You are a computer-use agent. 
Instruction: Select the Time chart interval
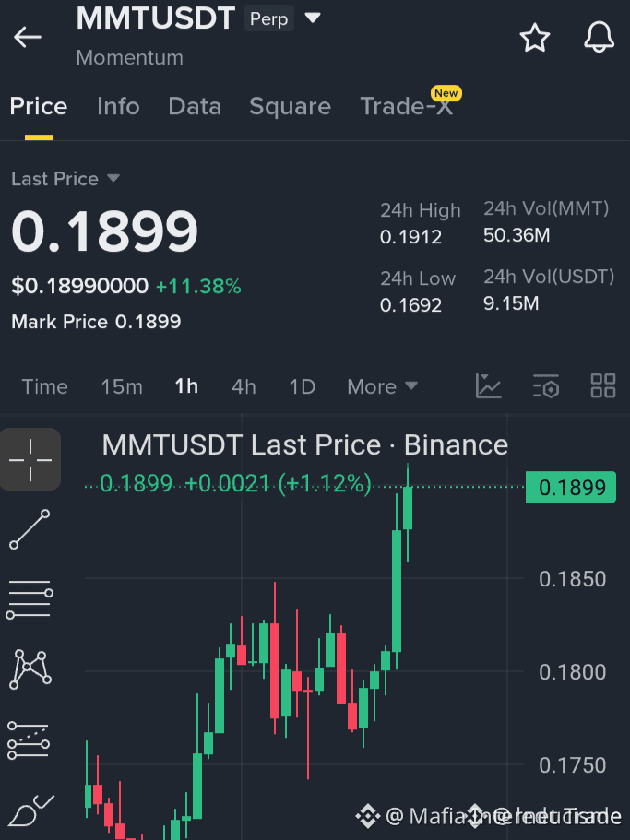pyautogui.click(x=44, y=386)
